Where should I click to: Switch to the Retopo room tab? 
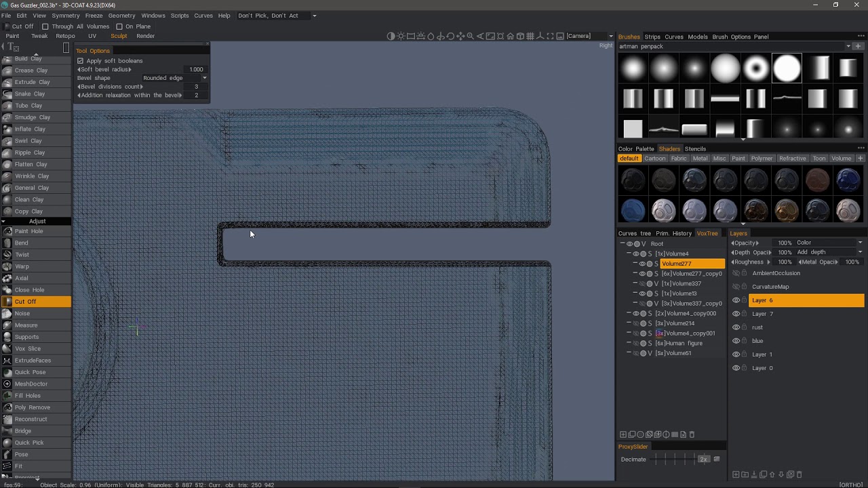click(65, 36)
